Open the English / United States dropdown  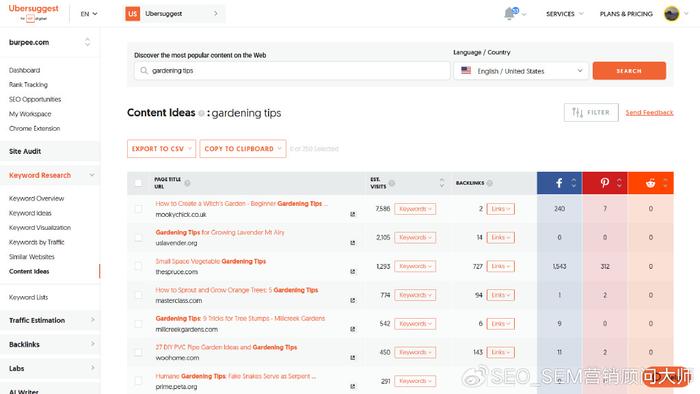click(x=521, y=71)
